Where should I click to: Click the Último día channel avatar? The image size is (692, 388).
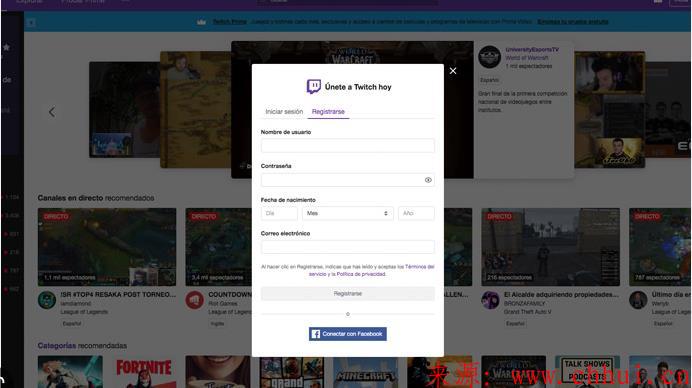(x=638, y=300)
